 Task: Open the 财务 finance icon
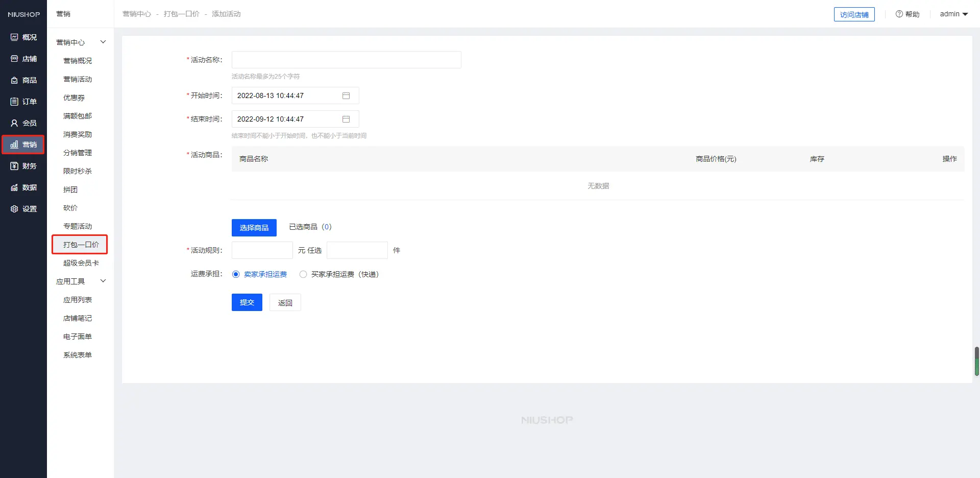14,166
